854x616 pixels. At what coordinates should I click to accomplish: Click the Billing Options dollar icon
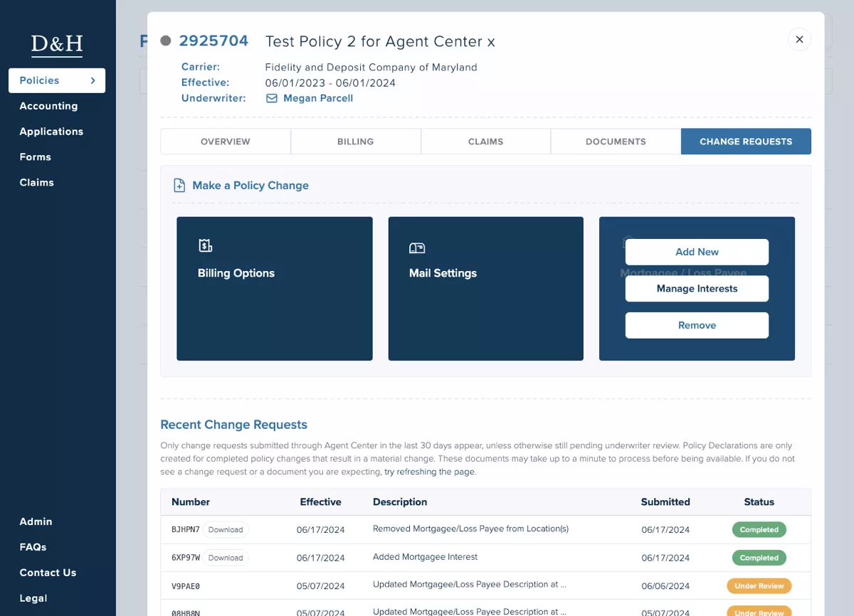(x=206, y=245)
